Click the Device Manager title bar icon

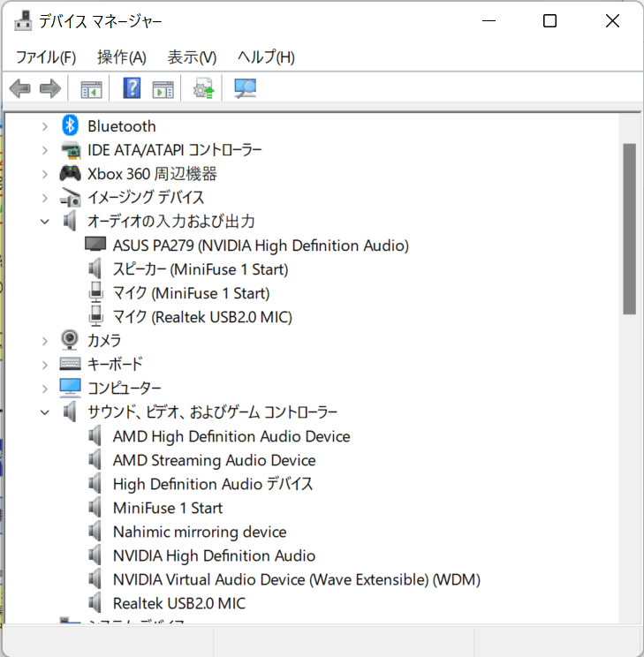coord(23,20)
